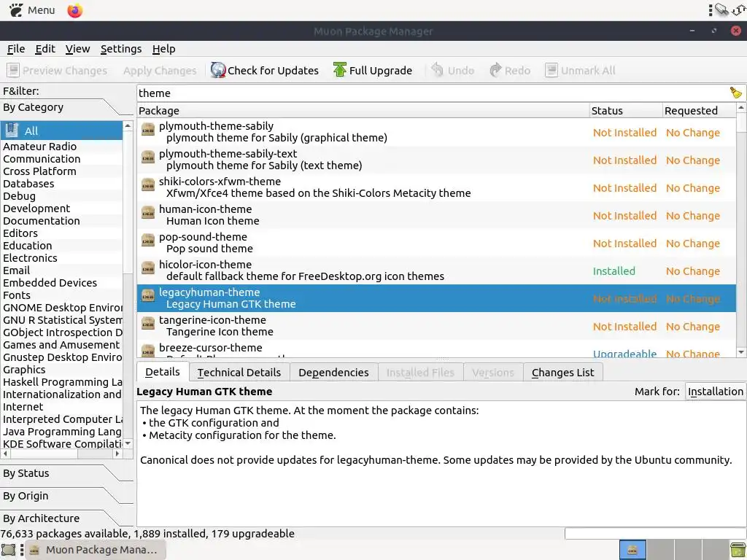This screenshot has height=560, width=747.
Task: Open the Settings menu
Action: click(x=121, y=49)
